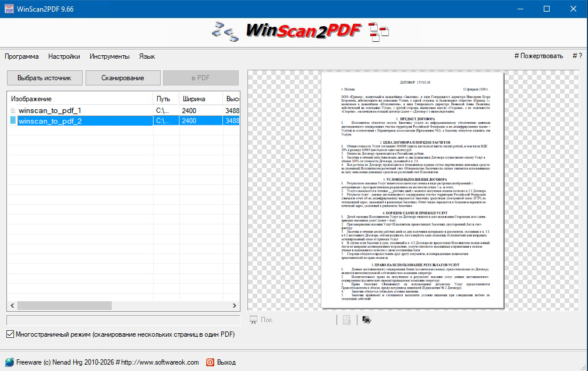Click the image edit icon below the preview

point(367,320)
